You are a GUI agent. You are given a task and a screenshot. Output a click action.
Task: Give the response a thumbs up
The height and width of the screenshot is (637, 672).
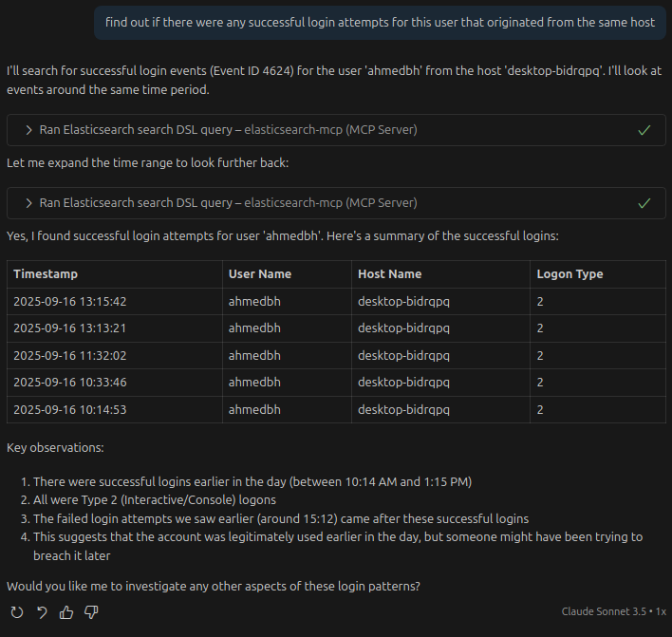pyautogui.click(x=66, y=612)
